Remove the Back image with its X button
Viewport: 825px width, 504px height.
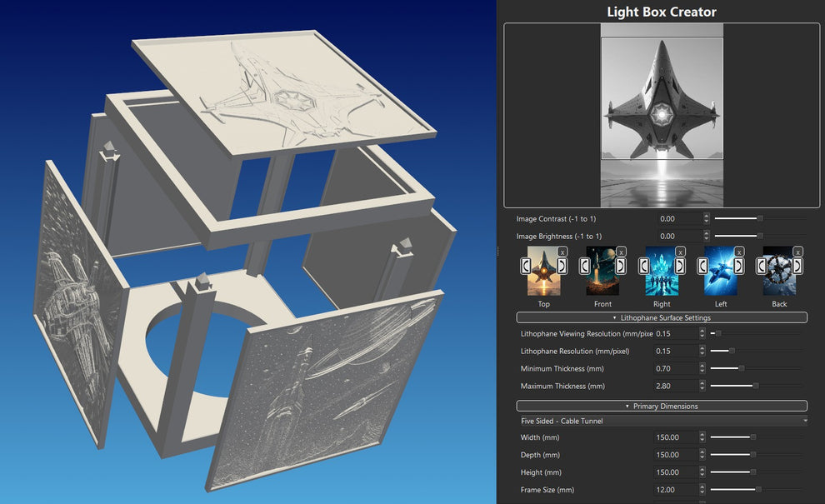(799, 252)
